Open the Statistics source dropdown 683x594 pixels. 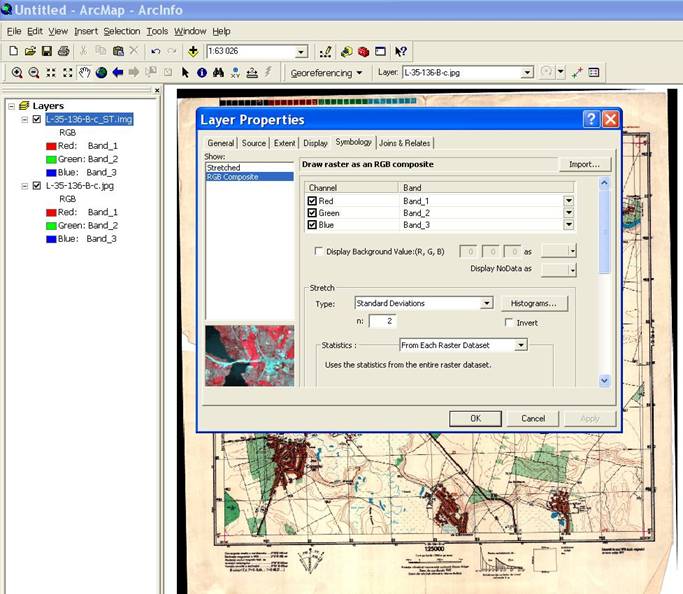[x=521, y=345]
